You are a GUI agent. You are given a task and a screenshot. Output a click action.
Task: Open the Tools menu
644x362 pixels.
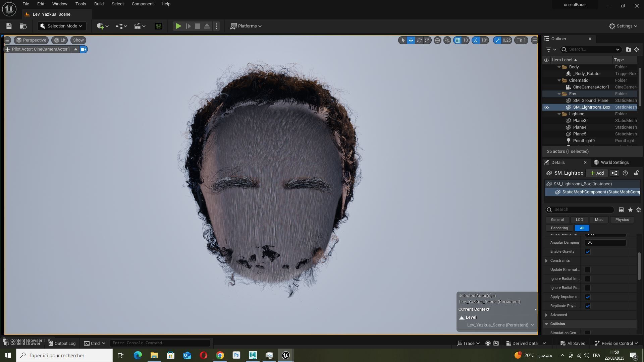tap(80, 4)
